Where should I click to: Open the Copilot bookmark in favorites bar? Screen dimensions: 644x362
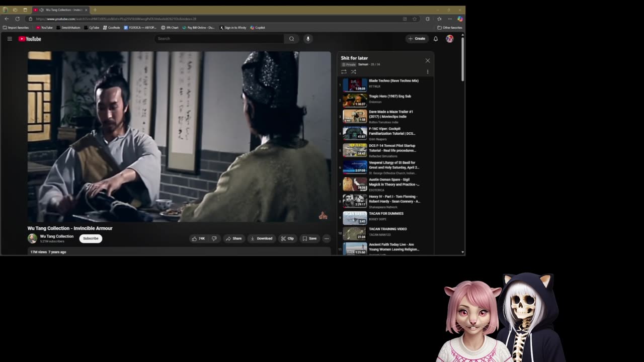tap(258, 28)
